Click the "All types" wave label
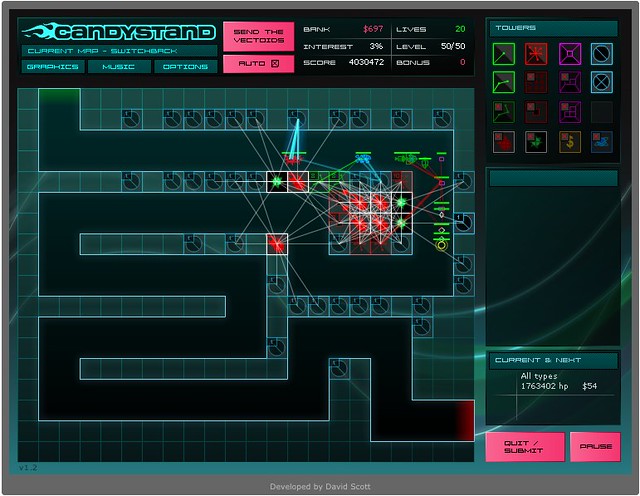Screen dimensions: 640x496 pos(539,376)
